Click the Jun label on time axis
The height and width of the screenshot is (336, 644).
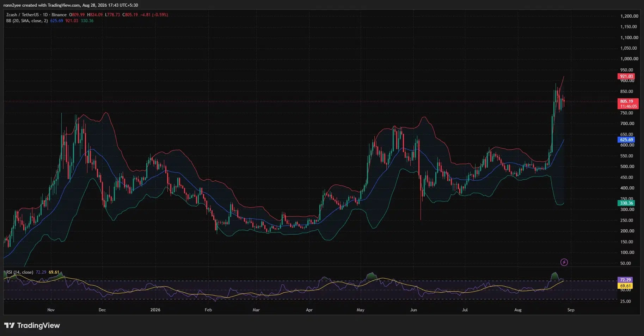pyautogui.click(x=413, y=310)
